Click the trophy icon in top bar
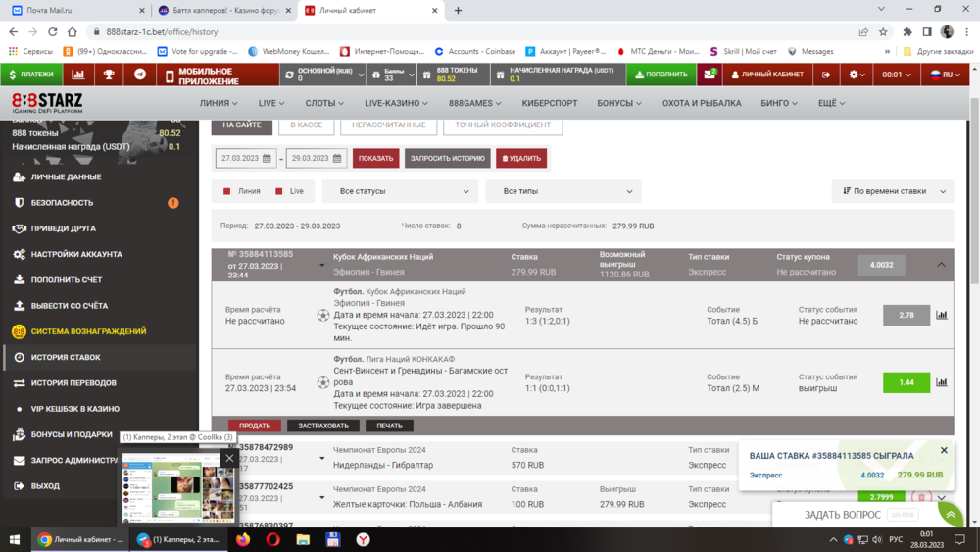This screenshot has height=552, width=980. (109, 75)
